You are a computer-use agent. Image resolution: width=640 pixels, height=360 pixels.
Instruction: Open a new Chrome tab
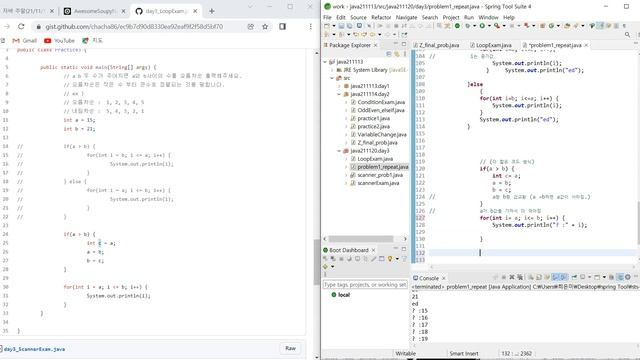[x=211, y=11]
